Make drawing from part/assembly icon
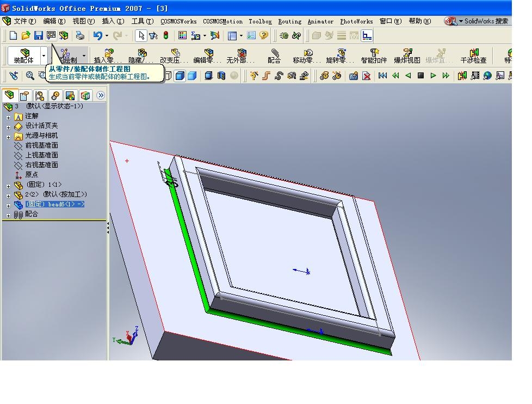Screen dimensions: 532x404 pyautogui.click(x=51, y=35)
